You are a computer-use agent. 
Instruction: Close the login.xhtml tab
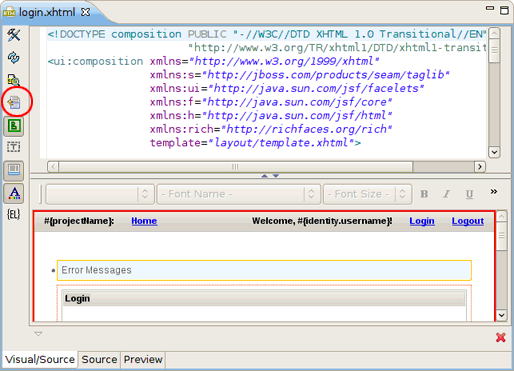pyautogui.click(x=86, y=12)
